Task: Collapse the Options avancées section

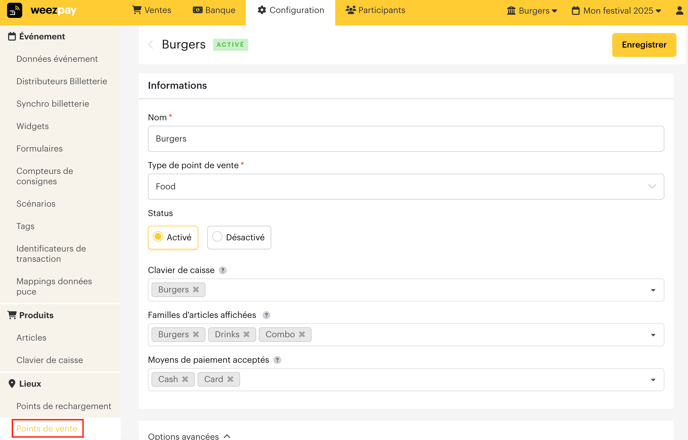Action: 189,436
